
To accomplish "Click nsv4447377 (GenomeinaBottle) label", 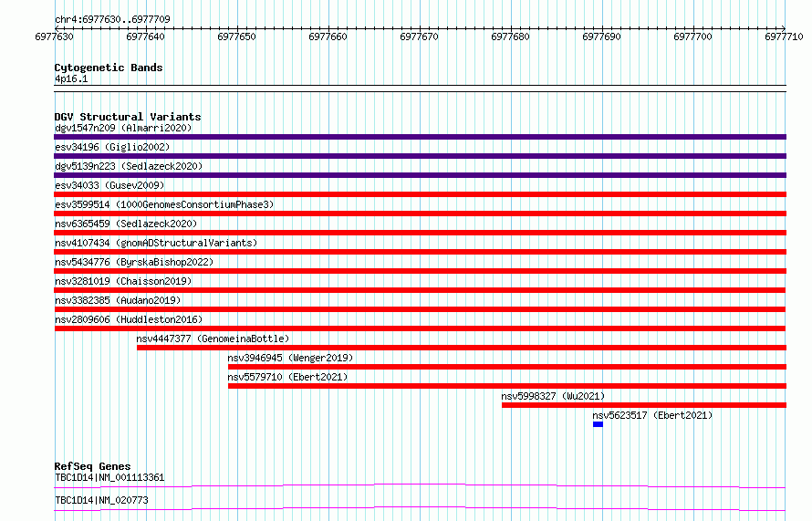I will click(213, 339).
